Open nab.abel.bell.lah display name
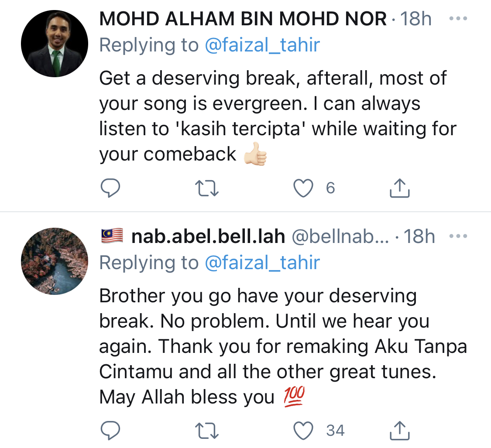This screenshot has height=448, width=491. tap(208, 236)
